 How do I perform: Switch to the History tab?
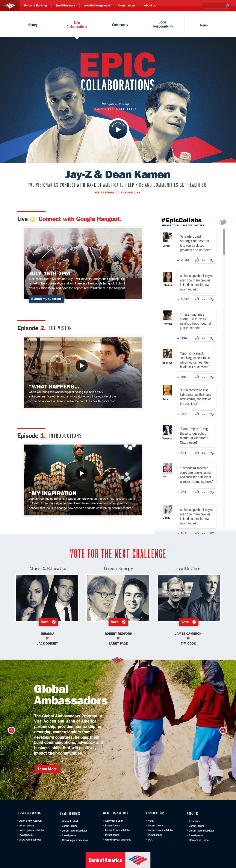point(33,25)
